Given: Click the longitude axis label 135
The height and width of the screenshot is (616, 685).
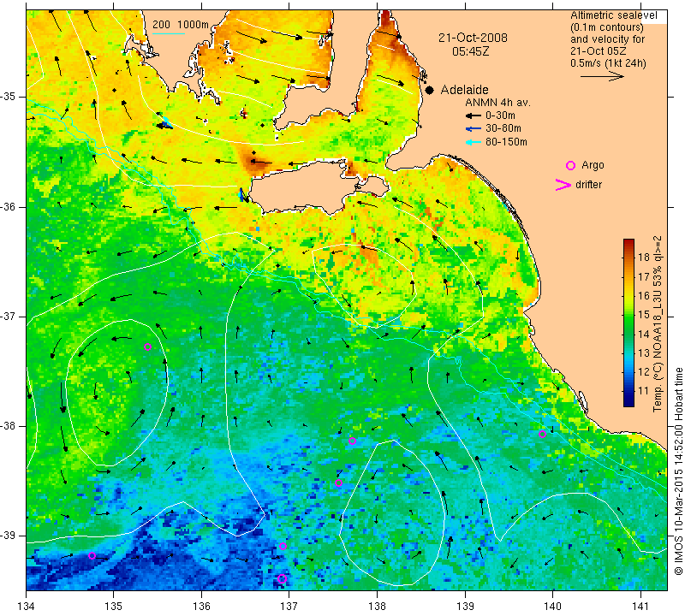Looking at the screenshot, I should click(114, 606).
